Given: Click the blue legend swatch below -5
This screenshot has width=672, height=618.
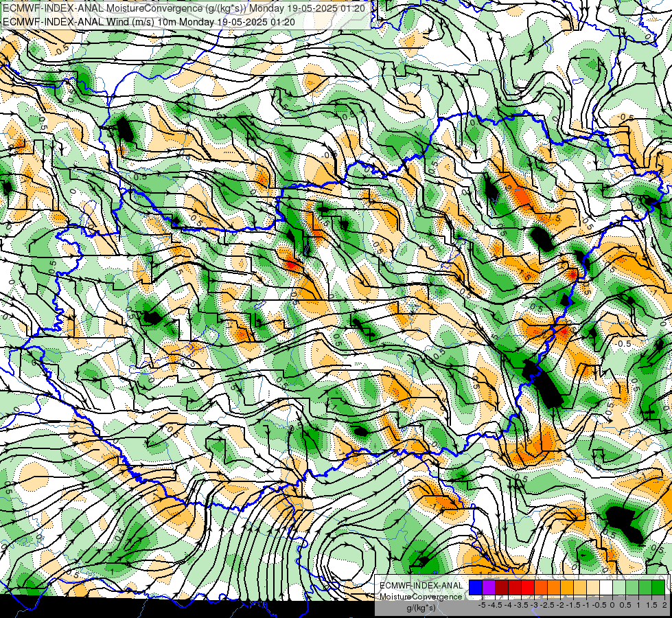Looking at the screenshot, I should click(x=476, y=587).
